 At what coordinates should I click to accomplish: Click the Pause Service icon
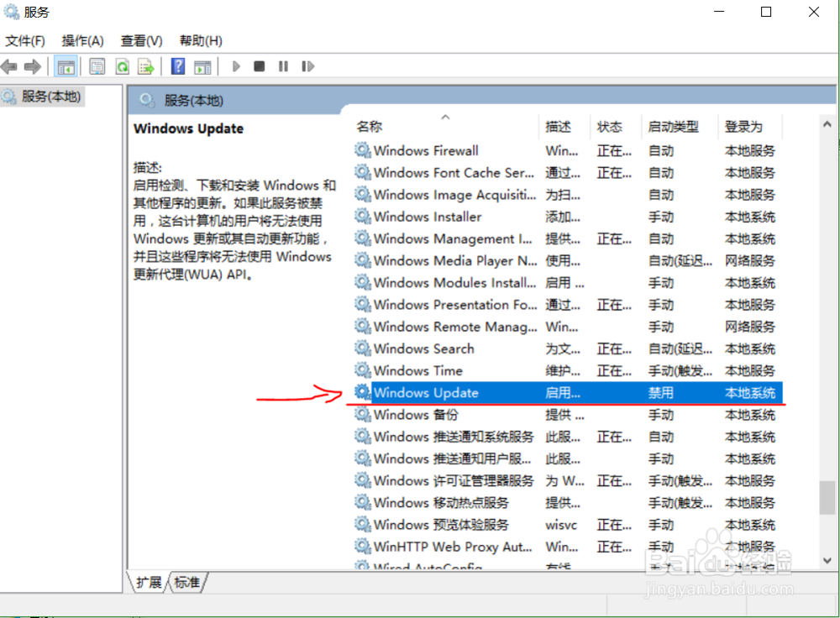pos(283,66)
